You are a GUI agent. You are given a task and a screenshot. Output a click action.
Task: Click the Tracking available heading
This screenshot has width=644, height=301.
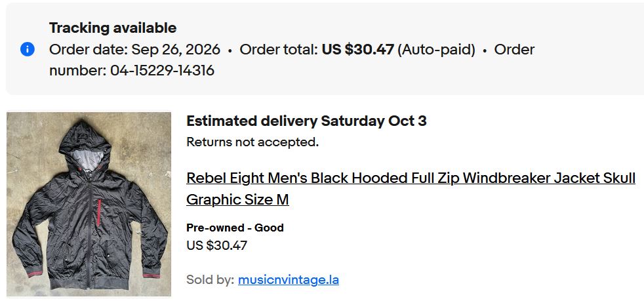coord(113,28)
